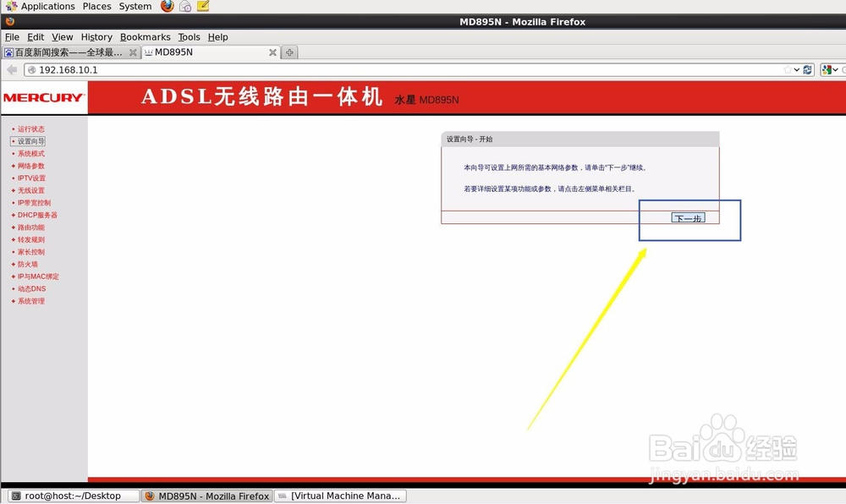Open the Bookmarks menu
Image resolution: width=846 pixels, height=504 pixels.
pyautogui.click(x=145, y=37)
